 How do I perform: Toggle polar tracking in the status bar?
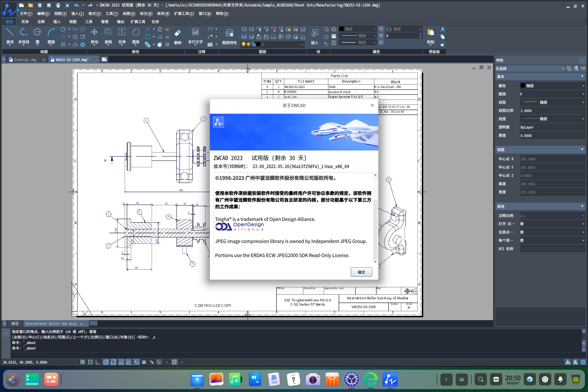(106, 362)
